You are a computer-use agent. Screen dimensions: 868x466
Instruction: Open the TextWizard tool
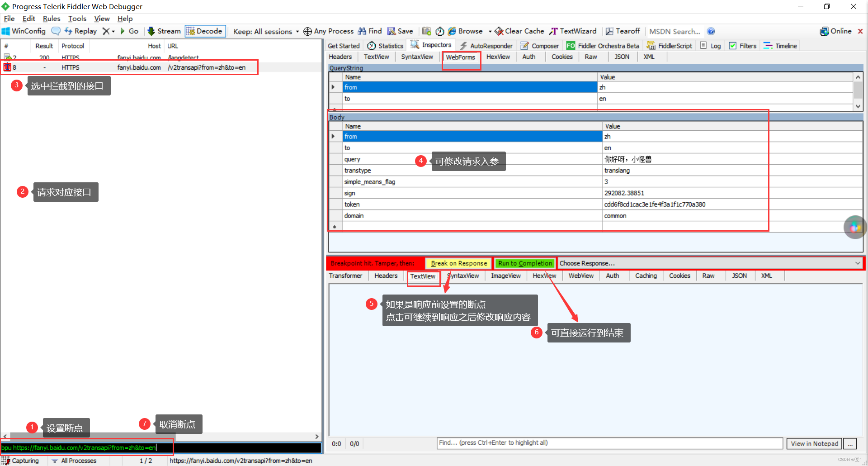[573, 31]
